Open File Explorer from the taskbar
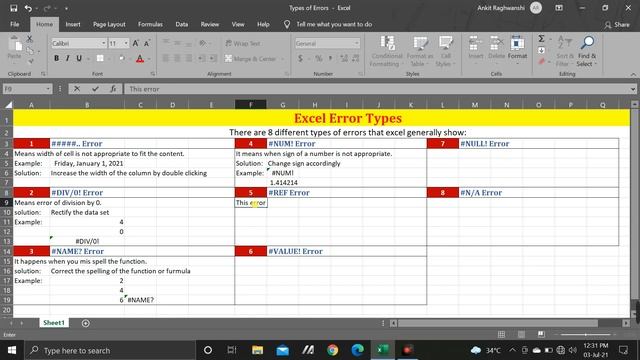The height and width of the screenshot is (360, 640). (x=257, y=350)
